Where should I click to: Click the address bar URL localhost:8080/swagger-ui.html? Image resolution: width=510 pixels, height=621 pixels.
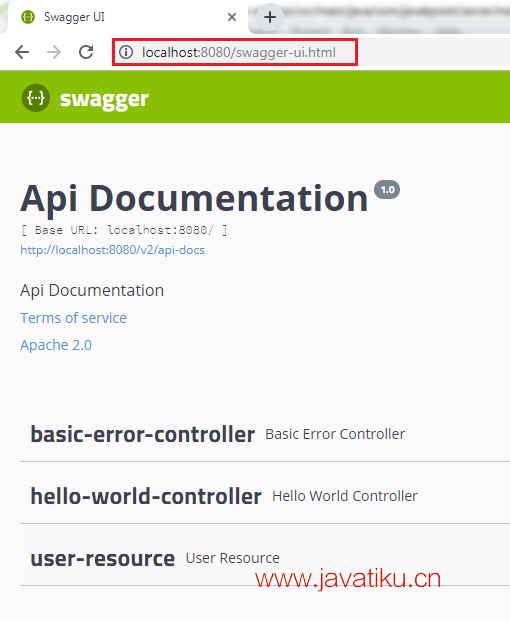click(x=239, y=52)
